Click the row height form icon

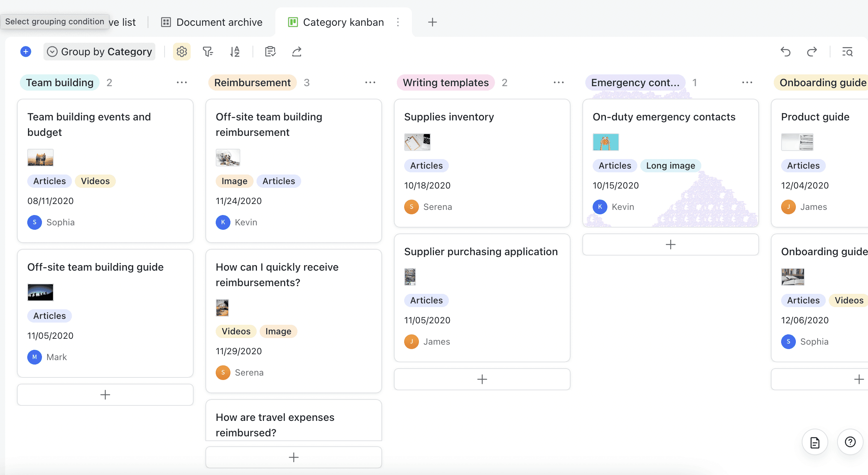click(270, 52)
